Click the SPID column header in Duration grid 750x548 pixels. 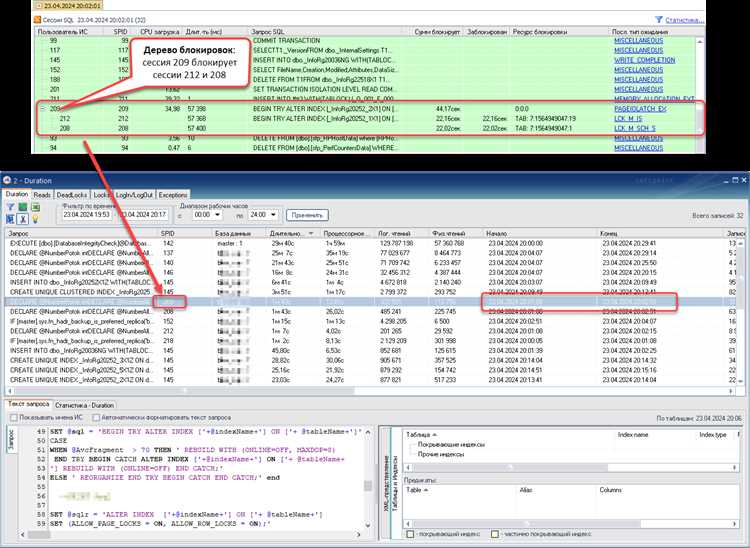point(186,233)
